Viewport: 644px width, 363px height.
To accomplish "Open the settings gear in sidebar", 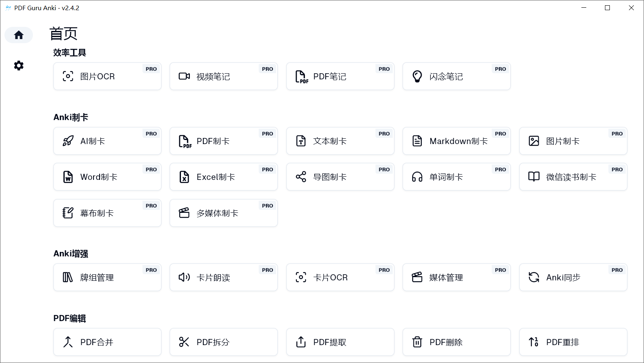I will click(19, 66).
